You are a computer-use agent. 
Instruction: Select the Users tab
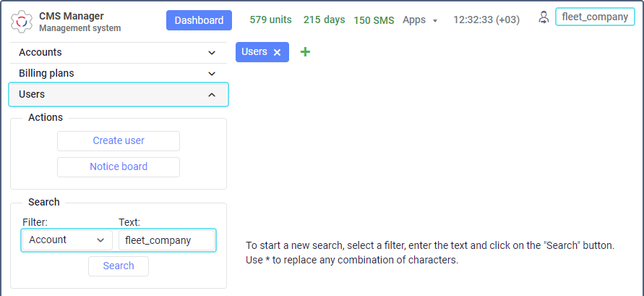point(254,52)
